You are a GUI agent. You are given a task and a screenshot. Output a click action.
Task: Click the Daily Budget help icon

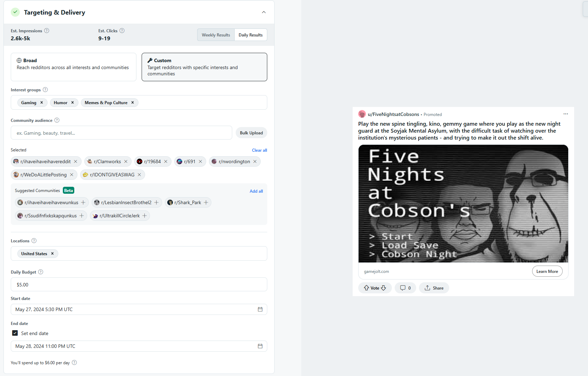[x=41, y=272]
